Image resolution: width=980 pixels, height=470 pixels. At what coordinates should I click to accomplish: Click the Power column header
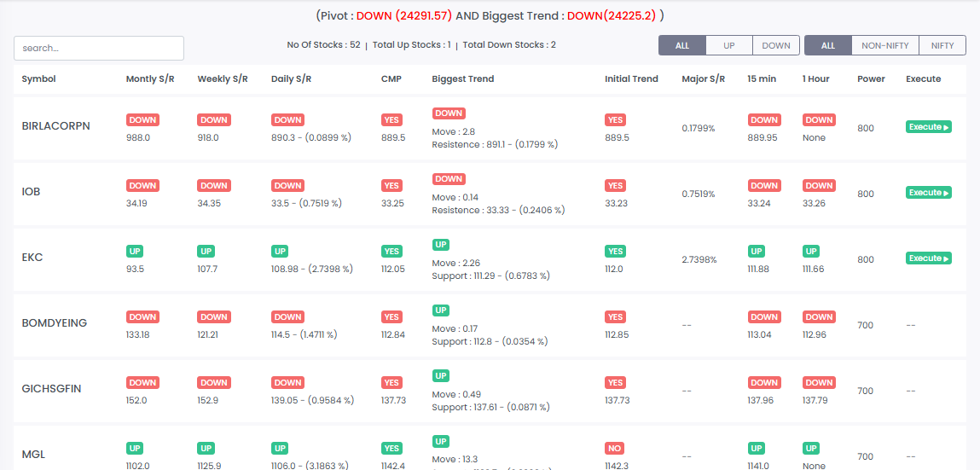871,79
